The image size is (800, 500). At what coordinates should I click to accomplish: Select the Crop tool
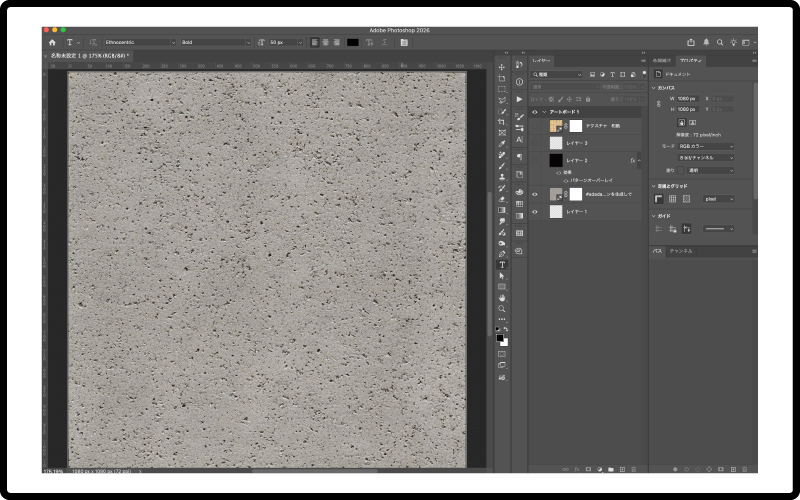502,122
